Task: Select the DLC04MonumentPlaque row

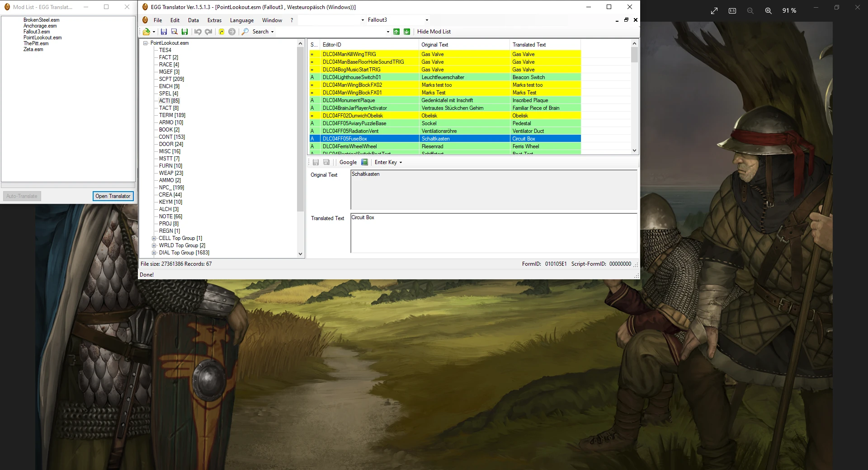Action: coord(445,100)
